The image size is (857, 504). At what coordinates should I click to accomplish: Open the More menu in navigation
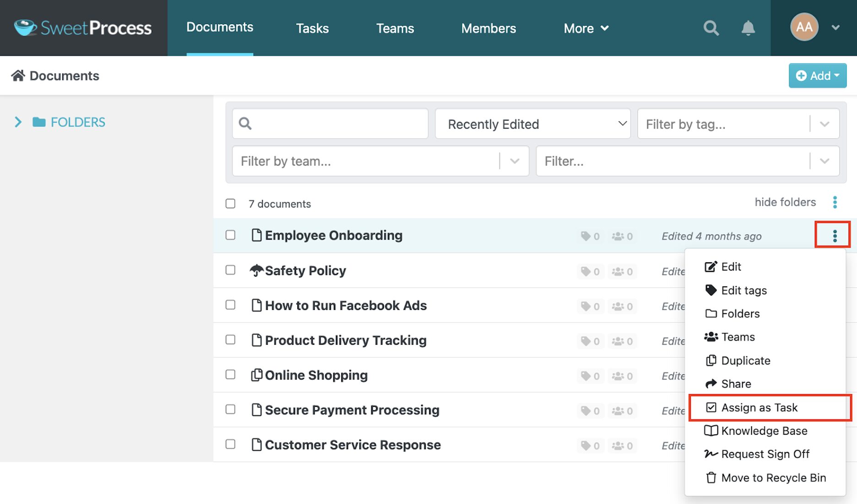[x=586, y=28]
